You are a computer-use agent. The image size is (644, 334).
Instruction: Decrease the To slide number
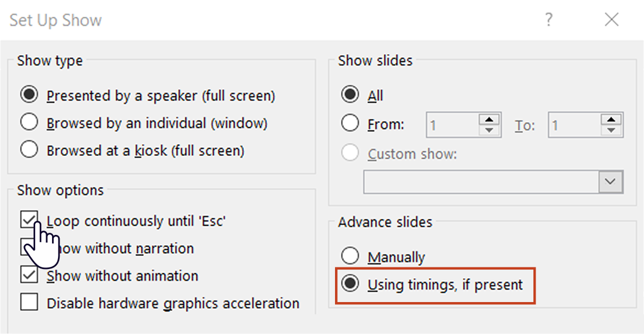click(611, 130)
